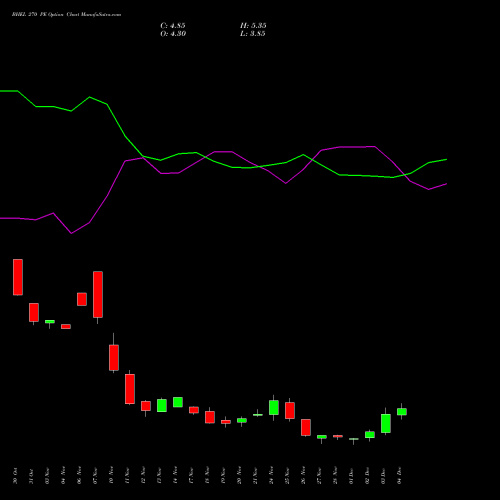Select the green candlestick for 13 Nov
Viewport: 500px width, 500px height.
[x=162, y=405]
